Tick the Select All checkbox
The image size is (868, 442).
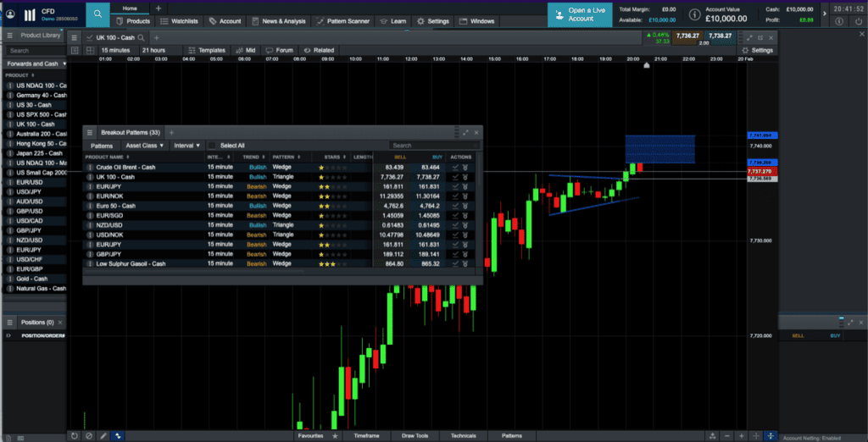tap(213, 146)
